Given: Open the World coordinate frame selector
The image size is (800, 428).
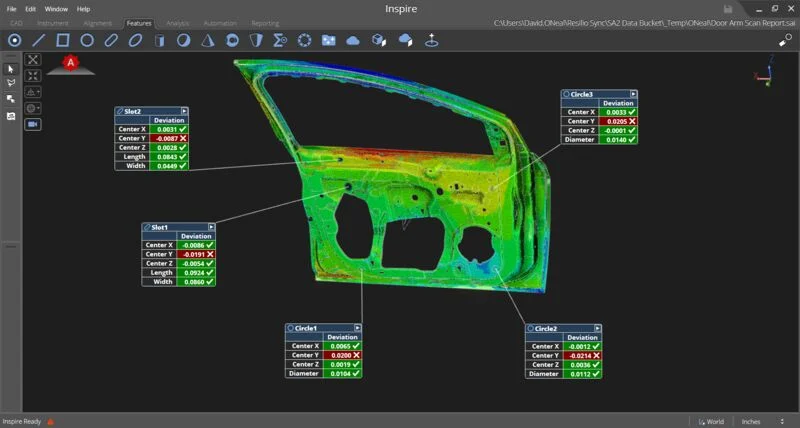Looking at the screenshot, I should tap(711, 422).
